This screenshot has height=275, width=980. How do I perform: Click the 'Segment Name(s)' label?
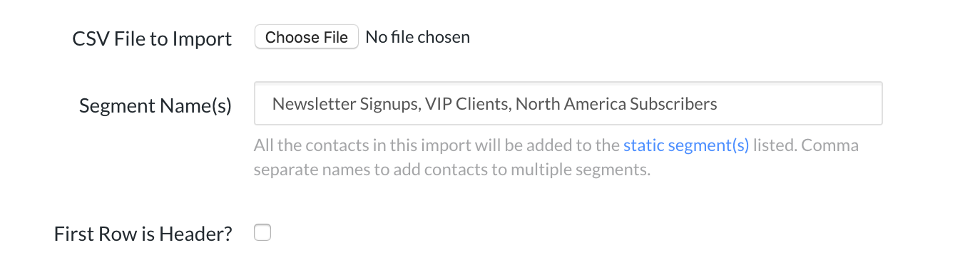point(155,105)
